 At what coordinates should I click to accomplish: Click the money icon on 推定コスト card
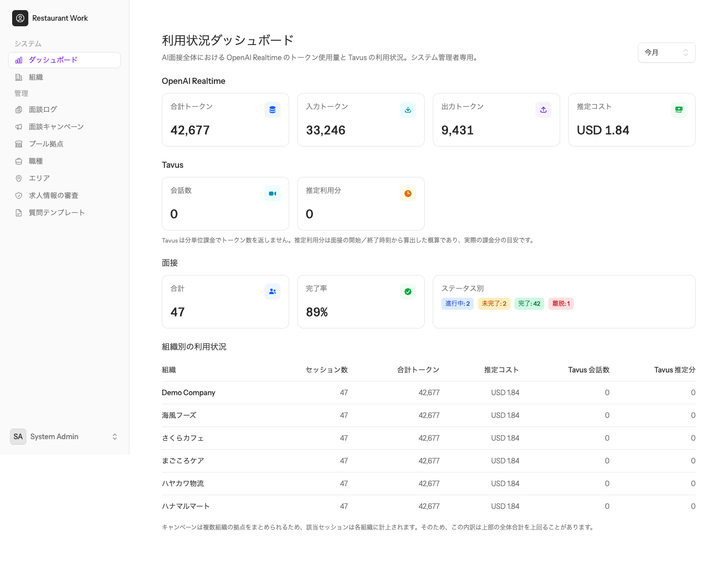point(679,110)
